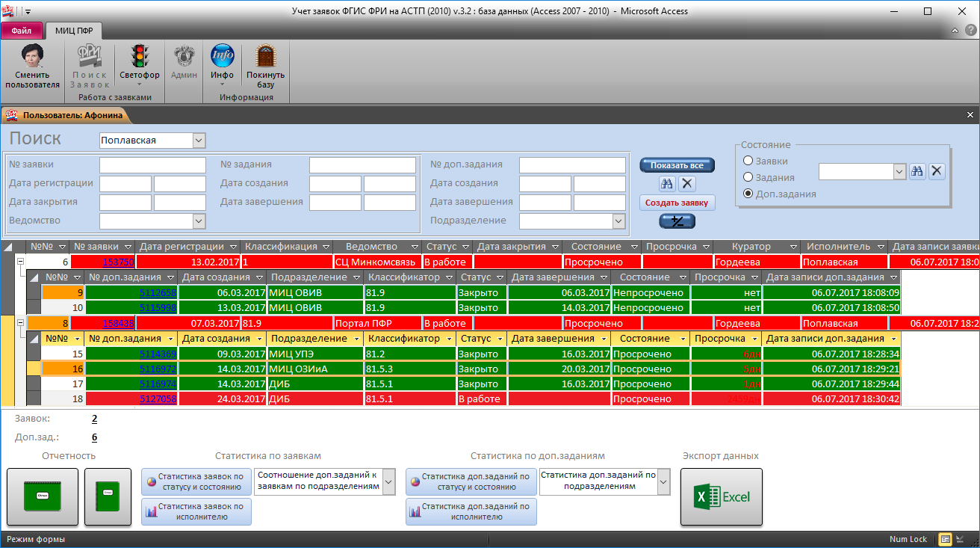
Task: Collapse the subtable for request row 6
Action: tap(20, 262)
